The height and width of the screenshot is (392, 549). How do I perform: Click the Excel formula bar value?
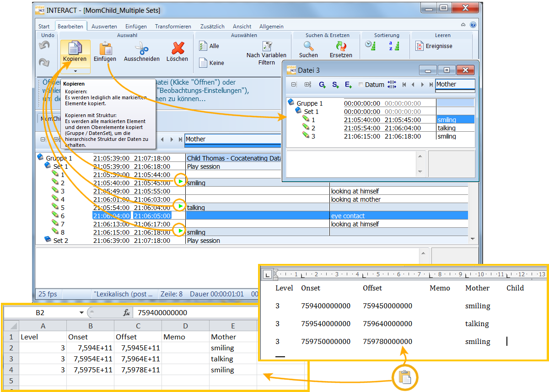point(162,313)
